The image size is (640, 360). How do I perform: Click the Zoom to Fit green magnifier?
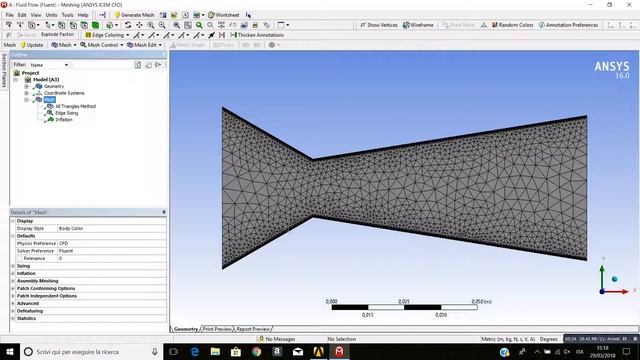[x=199, y=25]
